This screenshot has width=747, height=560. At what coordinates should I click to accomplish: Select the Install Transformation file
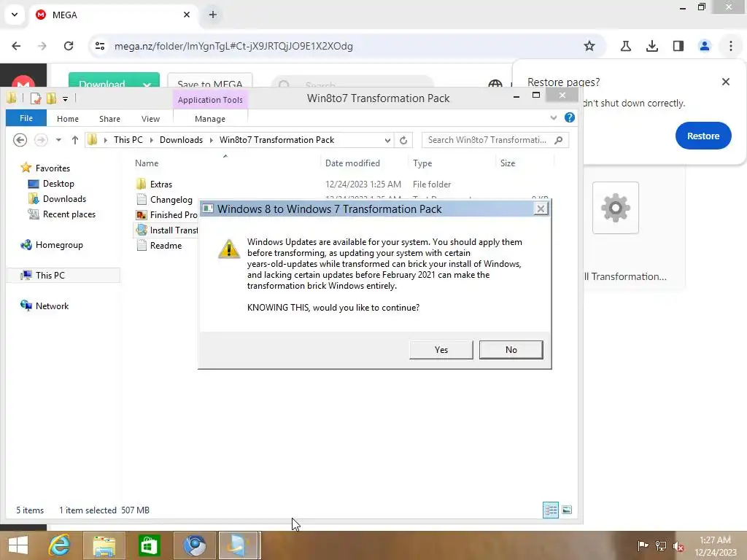(167, 230)
